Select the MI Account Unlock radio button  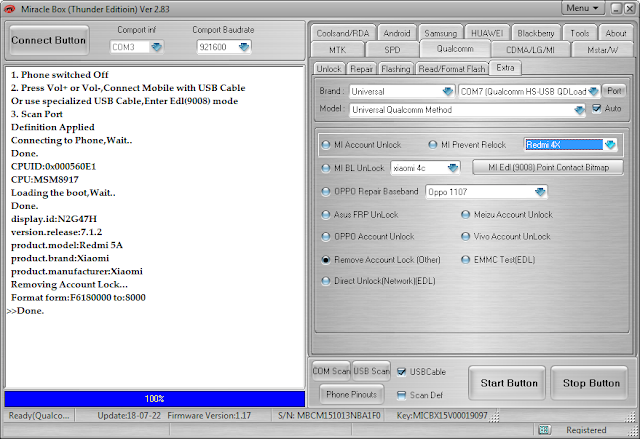326,145
